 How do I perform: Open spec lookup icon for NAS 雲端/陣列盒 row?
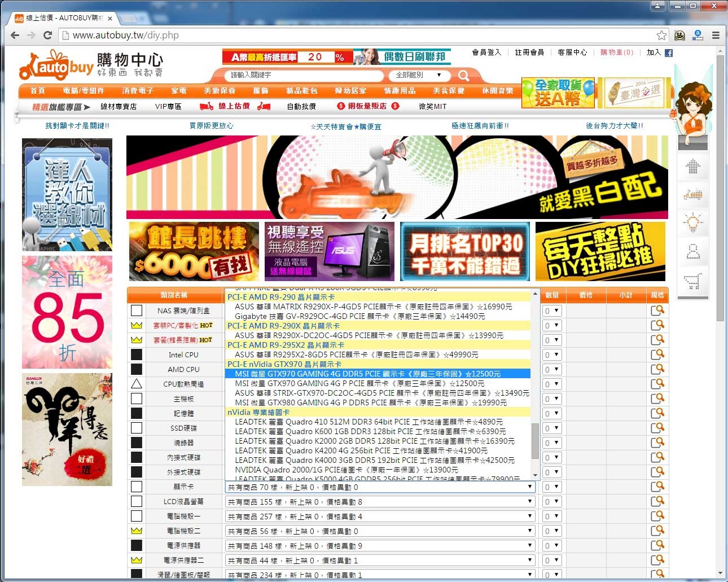click(657, 310)
